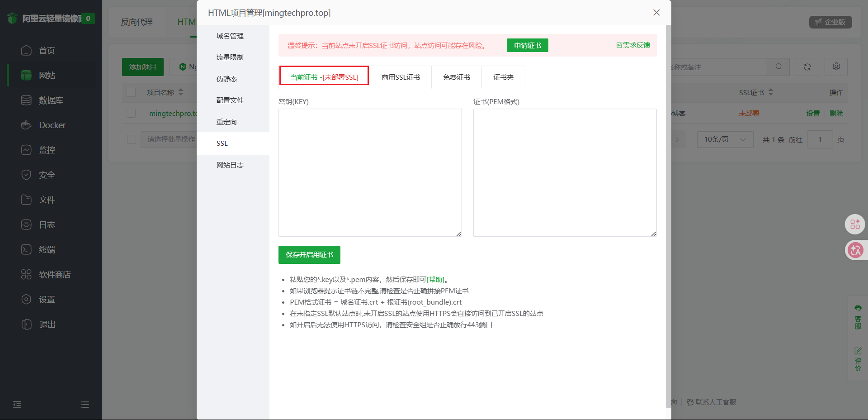Screen dimensions: 868x420
Task: Open the 请选择批量操作 dropdown
Action: tap(168, 139)
